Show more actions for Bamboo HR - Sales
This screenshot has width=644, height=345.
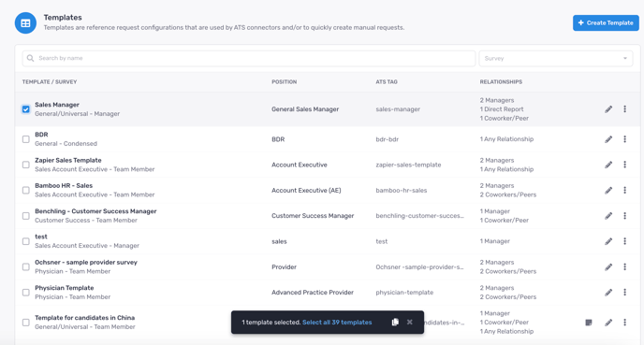coord(624,191)
